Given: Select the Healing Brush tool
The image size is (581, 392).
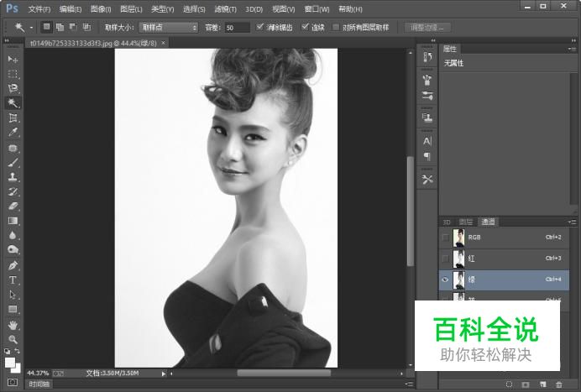Looking at the screenshot, I should pyautogui.click(x=13, y=148).
